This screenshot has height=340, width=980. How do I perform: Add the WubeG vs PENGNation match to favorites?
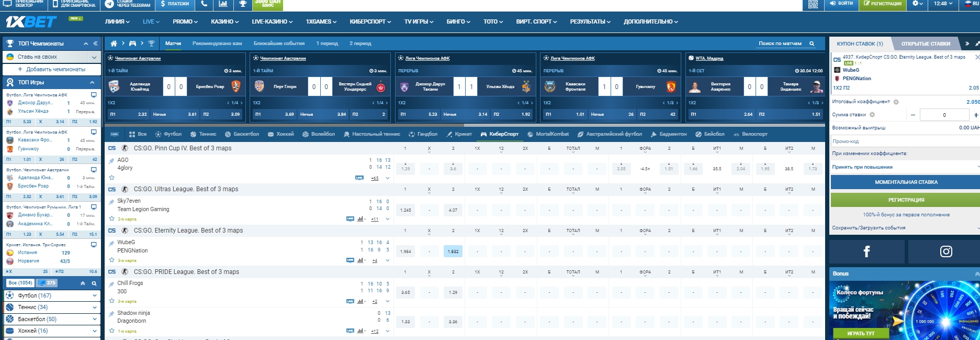(111, 260)
